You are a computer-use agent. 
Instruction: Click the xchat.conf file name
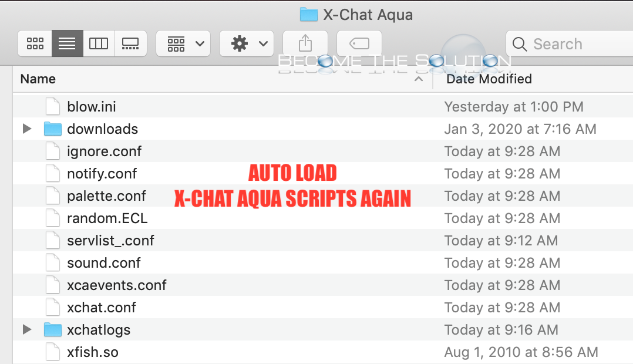coord(102,308)
